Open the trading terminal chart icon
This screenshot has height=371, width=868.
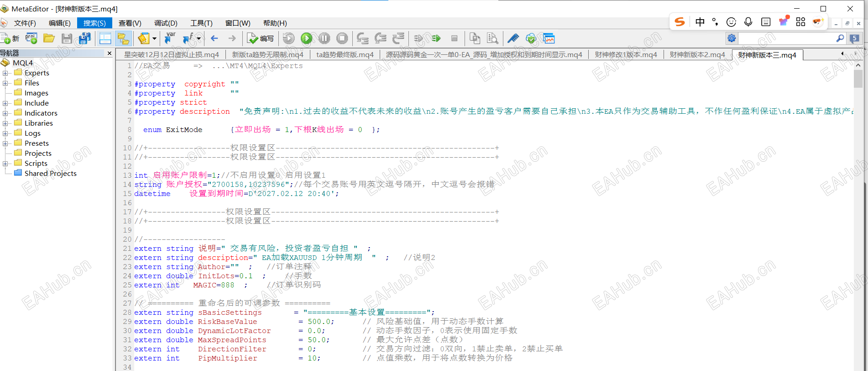point(549,39)
